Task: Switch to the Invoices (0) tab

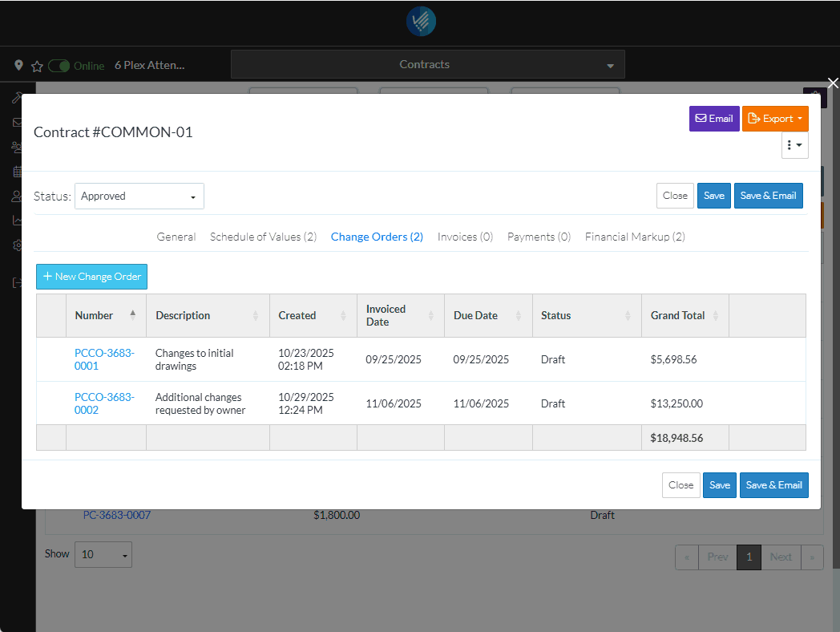Action: pyautogui.click(x=465, y=237)
